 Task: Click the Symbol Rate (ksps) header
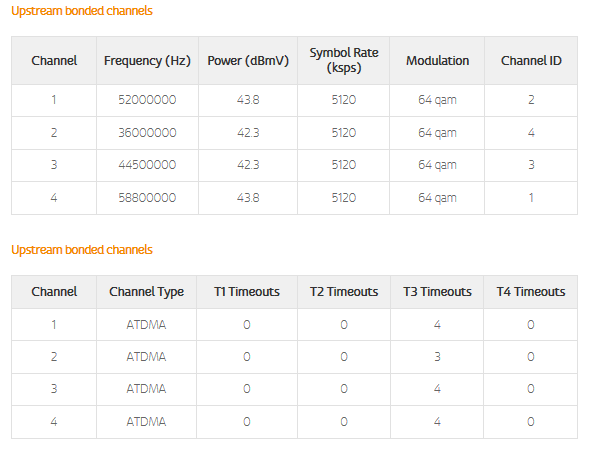point(344,60)
